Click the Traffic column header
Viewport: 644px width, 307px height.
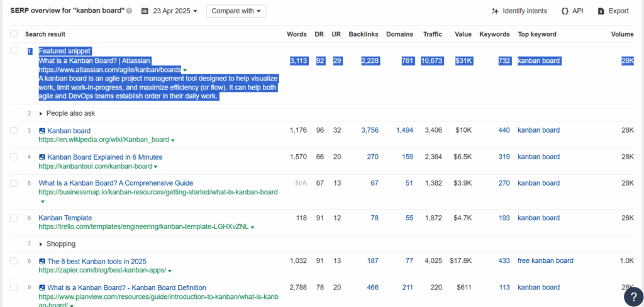point(433,34)
